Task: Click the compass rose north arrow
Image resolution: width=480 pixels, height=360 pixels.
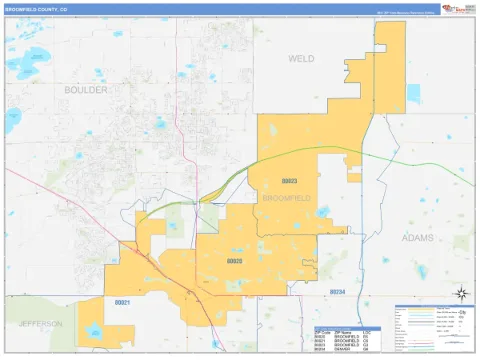Action: (x=462, y=294)
